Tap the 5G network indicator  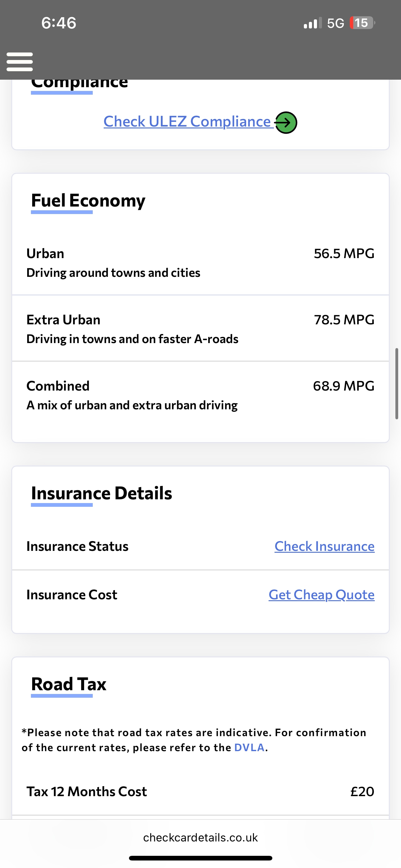click(335, 23)
